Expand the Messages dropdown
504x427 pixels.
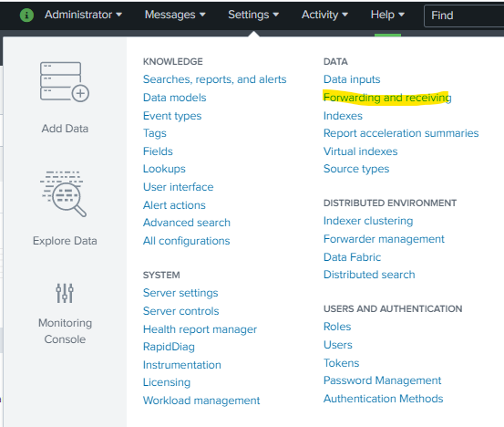tap(175, 15)
